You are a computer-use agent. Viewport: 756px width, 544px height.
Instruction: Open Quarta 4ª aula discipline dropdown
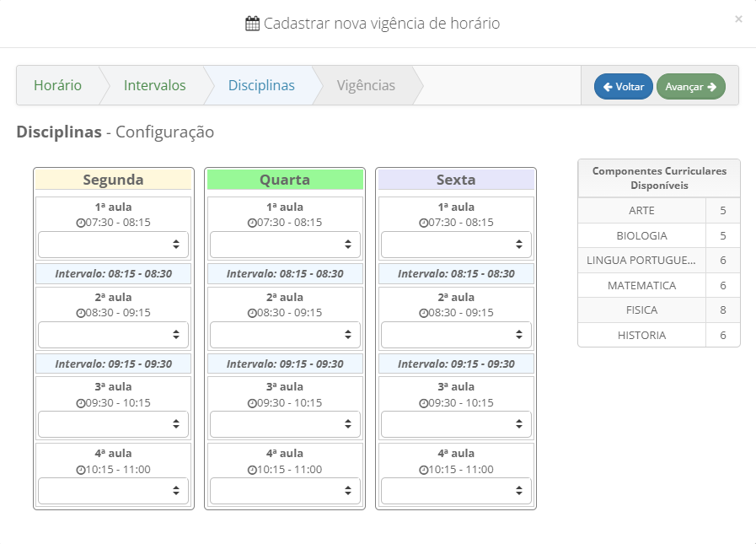click(285, 491)
